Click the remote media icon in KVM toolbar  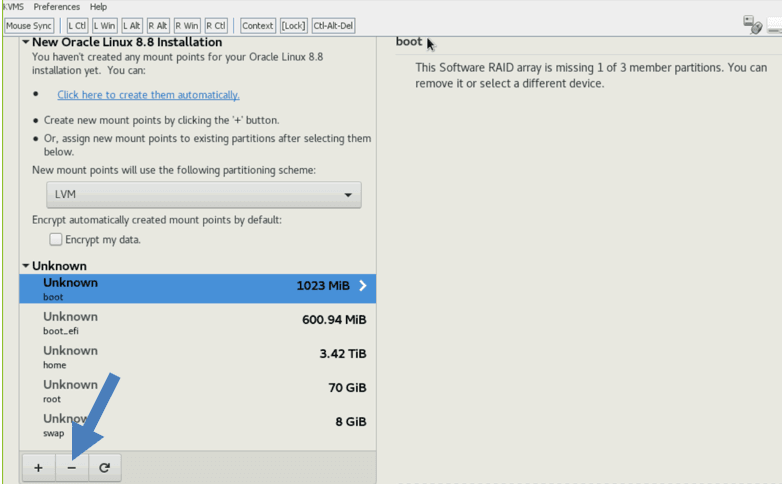pos(752,24)
